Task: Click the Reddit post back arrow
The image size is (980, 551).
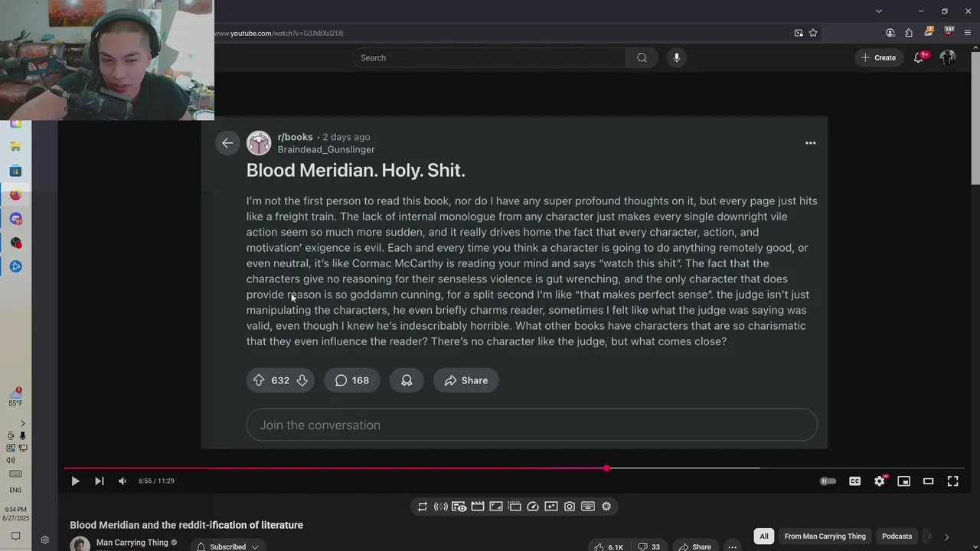Action: [227, 143]
